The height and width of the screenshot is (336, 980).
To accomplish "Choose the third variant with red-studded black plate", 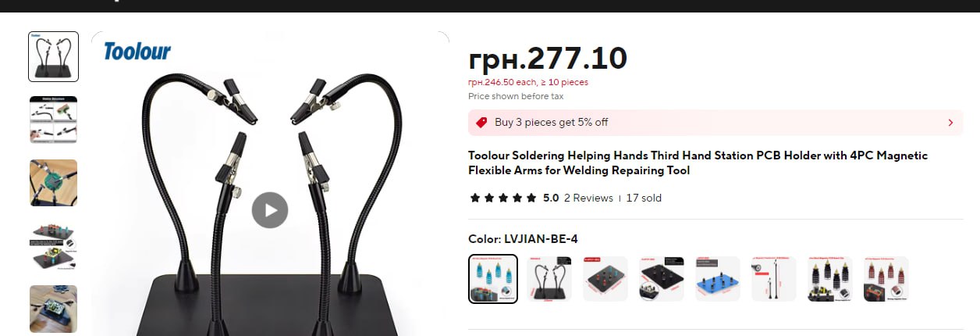I will [x=605, y=279].
